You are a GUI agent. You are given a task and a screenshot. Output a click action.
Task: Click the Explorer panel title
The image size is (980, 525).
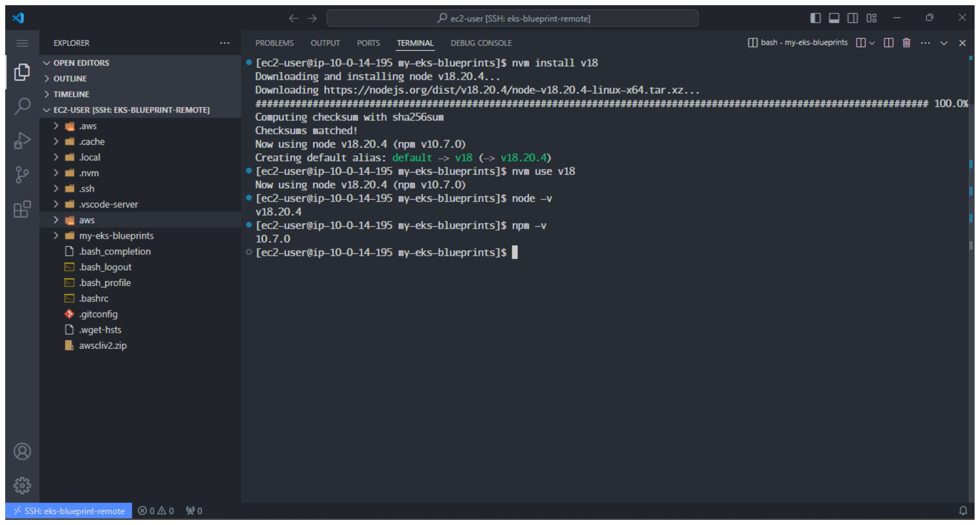pos(71,43)
